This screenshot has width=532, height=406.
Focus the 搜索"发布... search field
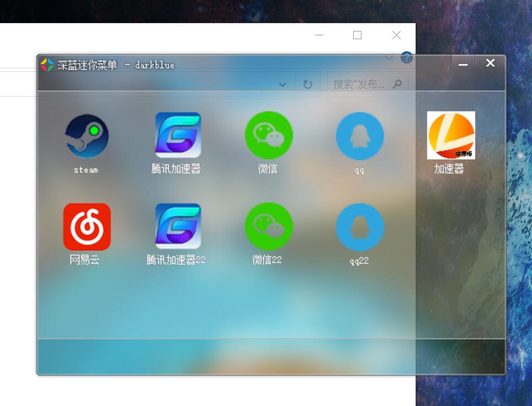pos(368,84)
